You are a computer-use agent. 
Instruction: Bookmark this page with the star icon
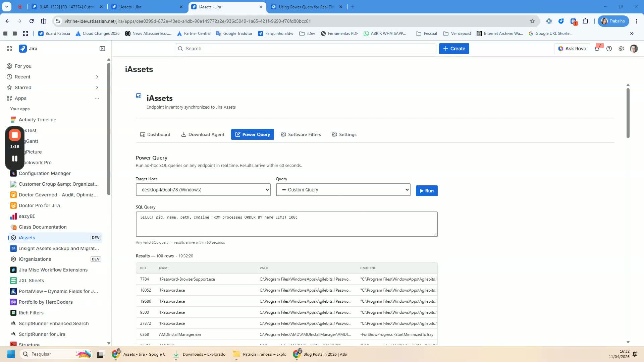532,21
